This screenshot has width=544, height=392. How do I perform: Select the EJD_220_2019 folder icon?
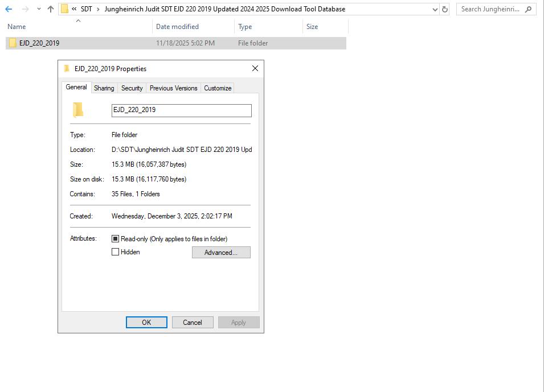coord(13,43)
